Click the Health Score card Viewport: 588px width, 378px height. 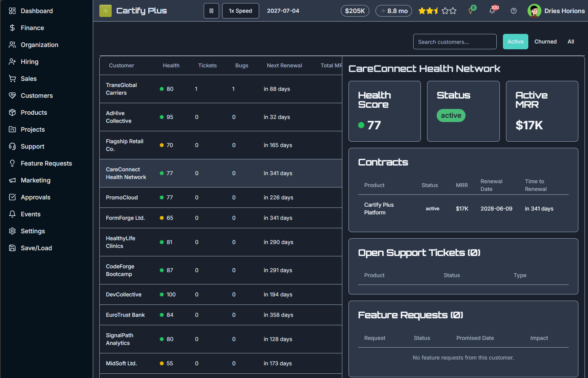[385, 111]
